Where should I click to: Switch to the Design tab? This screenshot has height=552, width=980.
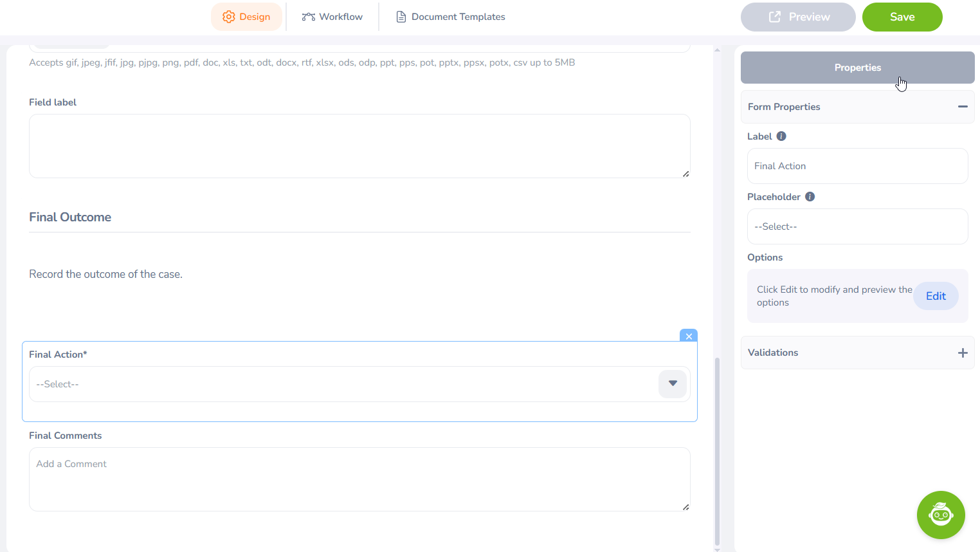tap(246, 17)
